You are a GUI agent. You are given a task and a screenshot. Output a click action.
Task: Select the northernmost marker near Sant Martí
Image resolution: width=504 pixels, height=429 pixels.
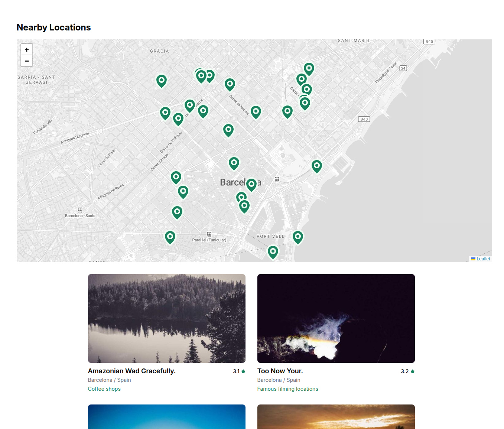pos(309,69)
